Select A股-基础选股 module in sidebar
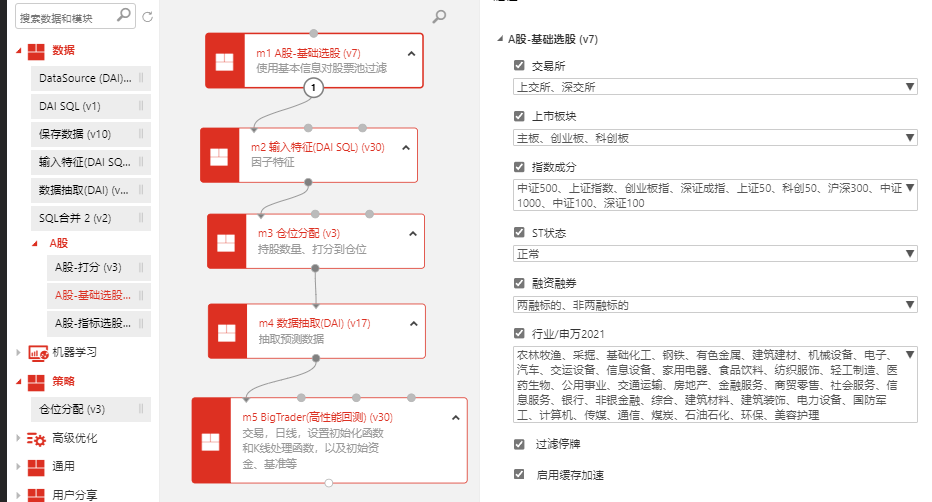Screen dimensions: 932x502 coord(99,295)
